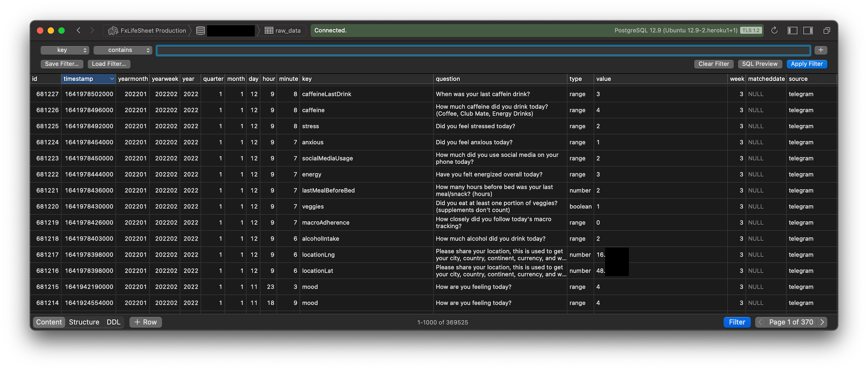This screenshot has height=370, width=868.
Task: Add a filter row with plus button
Action: pos(820,50)
